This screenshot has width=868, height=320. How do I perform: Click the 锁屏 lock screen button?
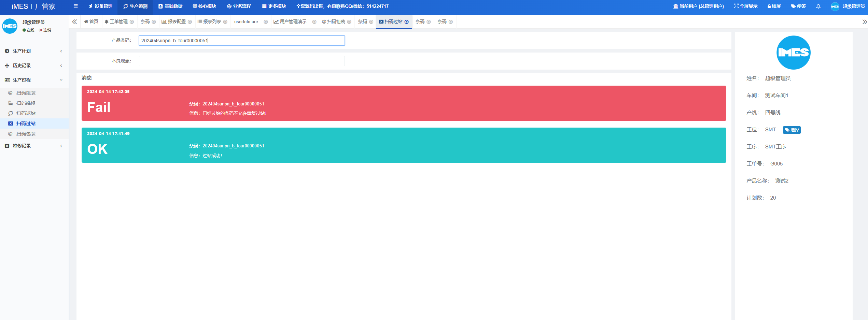click(774, 6)
